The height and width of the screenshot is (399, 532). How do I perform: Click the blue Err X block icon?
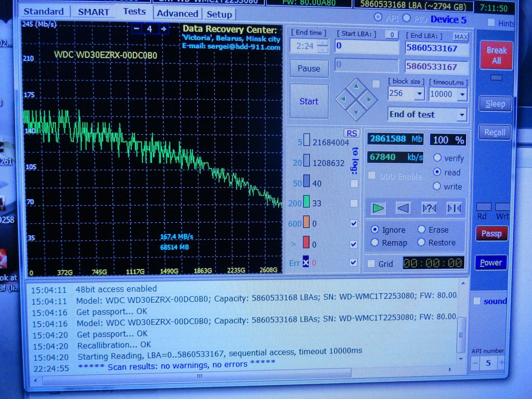click(305, 262)
